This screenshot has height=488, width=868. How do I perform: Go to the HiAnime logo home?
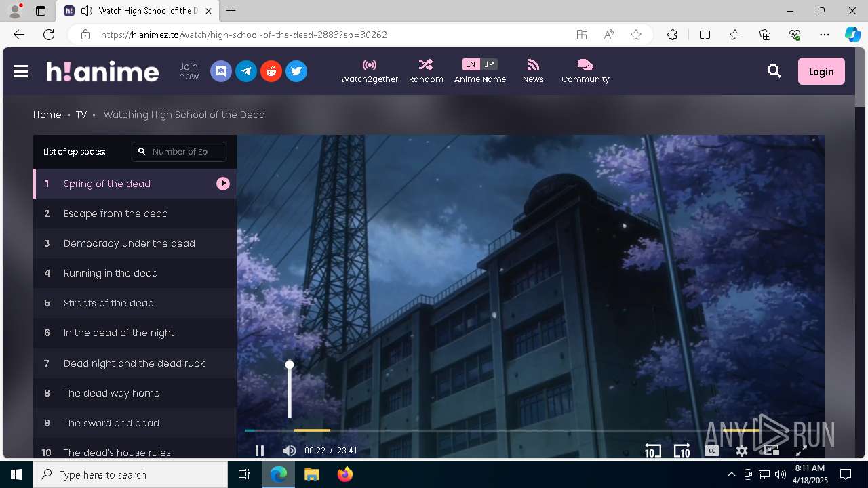click(102, 71)
